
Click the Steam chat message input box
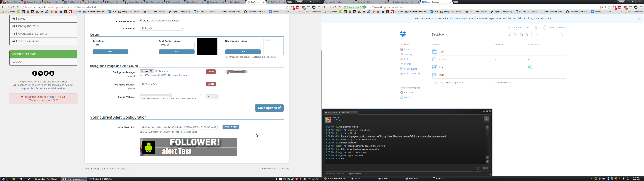click(x=399, y=168)
